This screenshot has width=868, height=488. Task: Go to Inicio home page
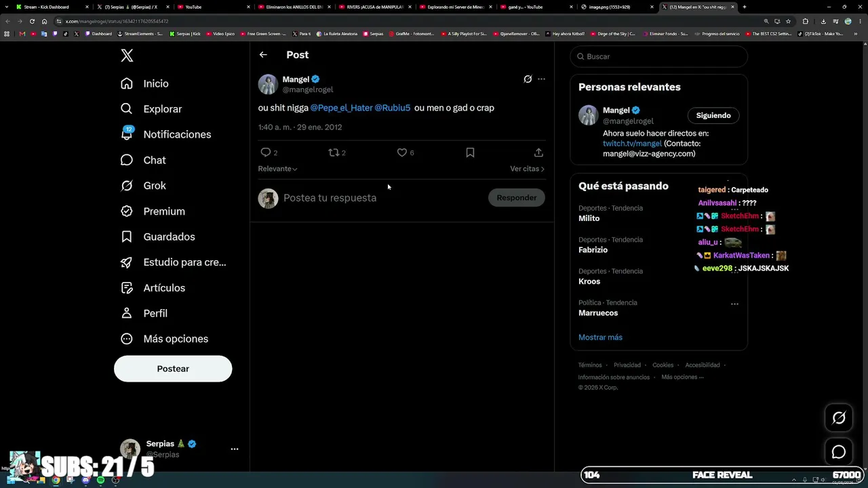pos(144,83)
